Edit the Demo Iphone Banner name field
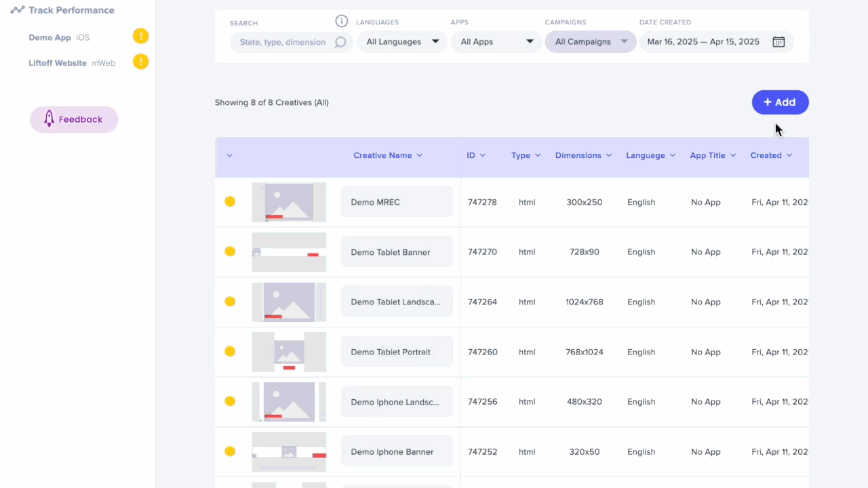 pyautogui.click(x=397, y=452)
